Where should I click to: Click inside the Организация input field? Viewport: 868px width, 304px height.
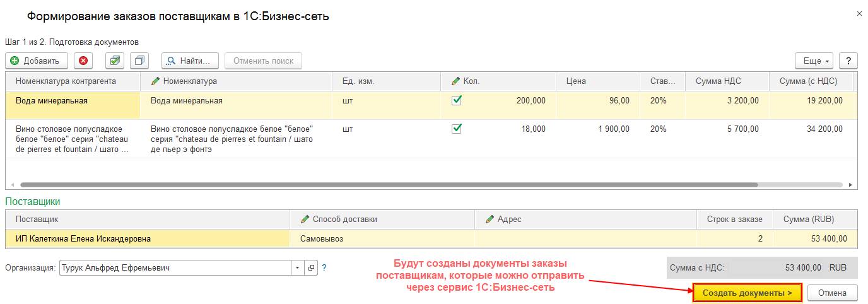[175, 267]
